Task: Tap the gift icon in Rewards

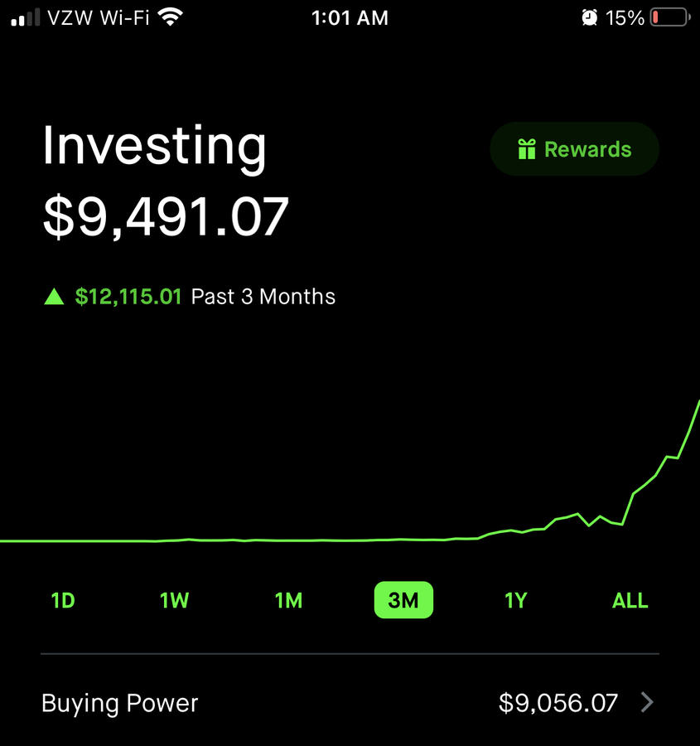Action: pyautogui.click(x=526, y=149)
